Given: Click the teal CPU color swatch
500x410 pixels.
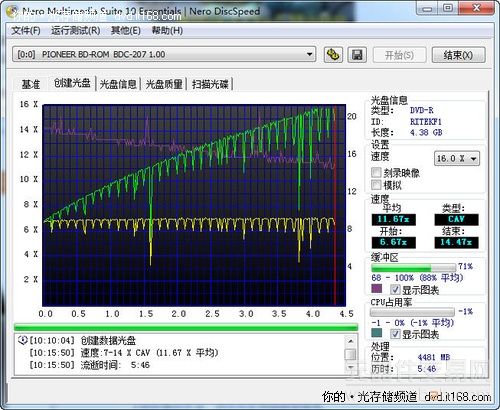Looking at the screenshot, I should (x=377, y=332).
